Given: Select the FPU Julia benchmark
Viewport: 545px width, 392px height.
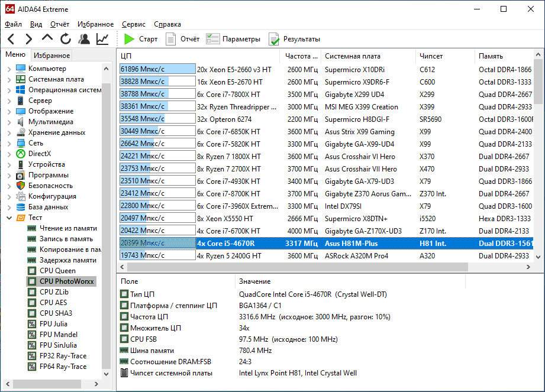Looking at the screenshot, I should tap(53, 323).
